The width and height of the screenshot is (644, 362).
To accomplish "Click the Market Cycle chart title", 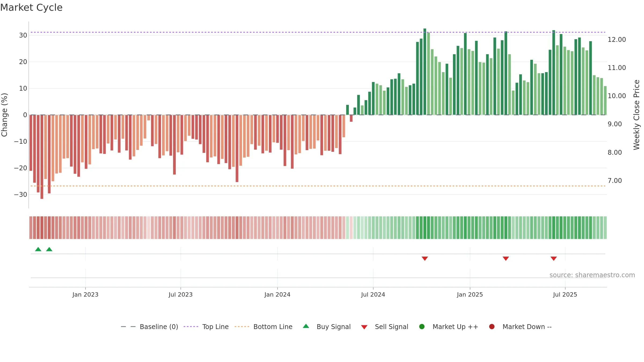I will point(31,8).
